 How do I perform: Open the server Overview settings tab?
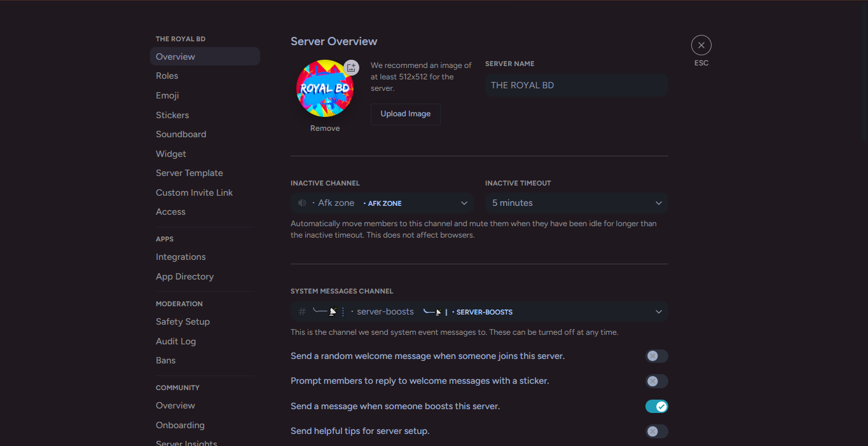tap(205, 57)
